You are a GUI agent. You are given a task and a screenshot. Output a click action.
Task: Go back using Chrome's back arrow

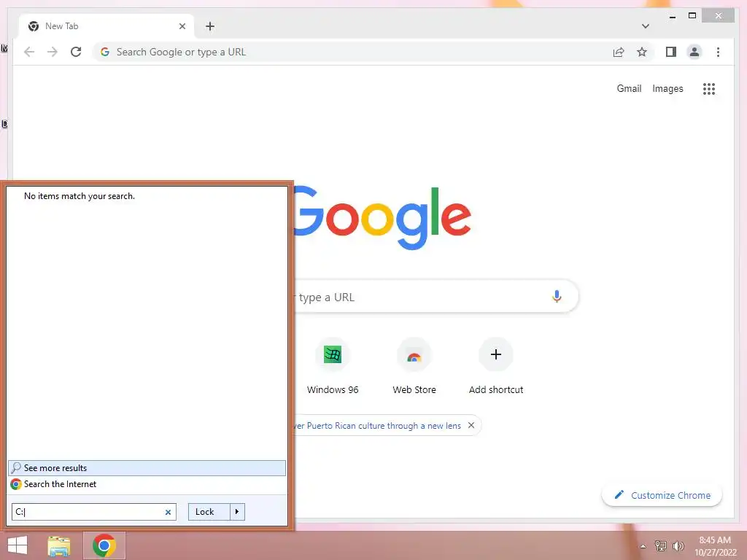point(29,52)
